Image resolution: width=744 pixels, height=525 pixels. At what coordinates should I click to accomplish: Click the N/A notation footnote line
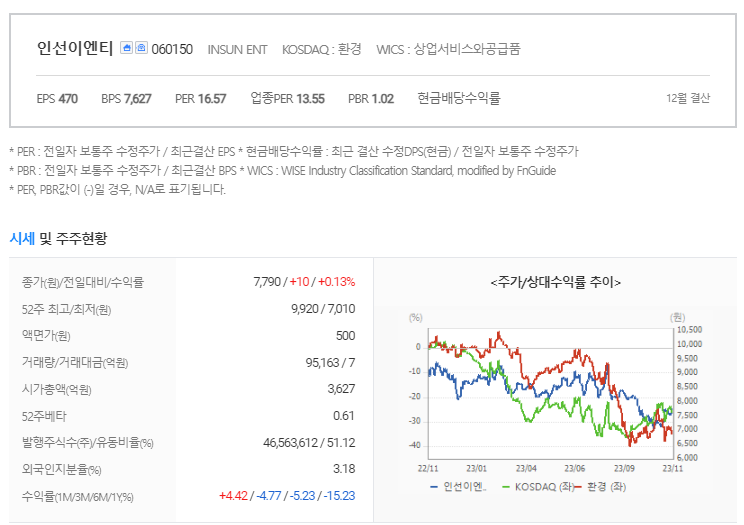click(x=117, y=190)
